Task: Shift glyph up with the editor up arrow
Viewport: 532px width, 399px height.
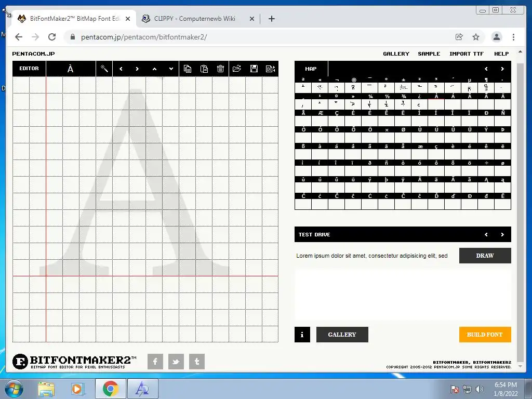Action: pos(154,69)
